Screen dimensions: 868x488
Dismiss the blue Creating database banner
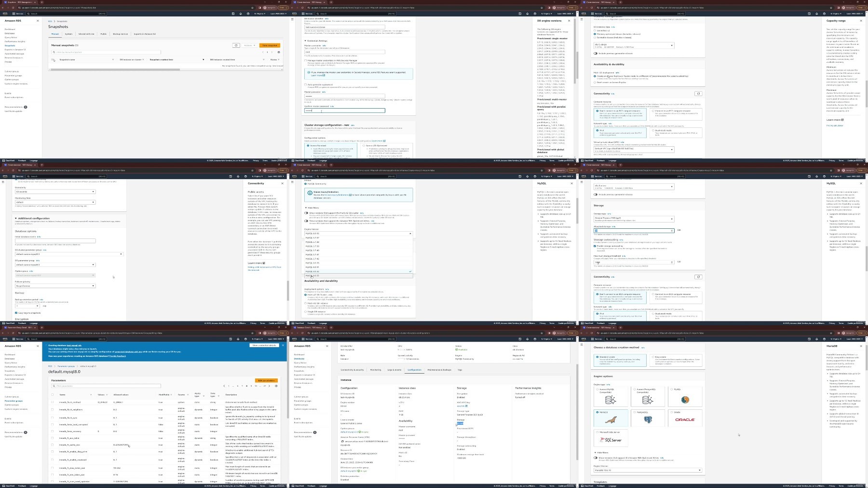(x=283, y=345)
